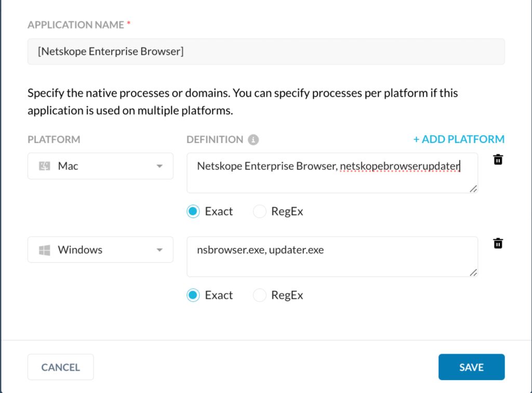This screenshot has height=393, width=532.
Task: Select RegEx for Mac definition
Action: [260, 212]
